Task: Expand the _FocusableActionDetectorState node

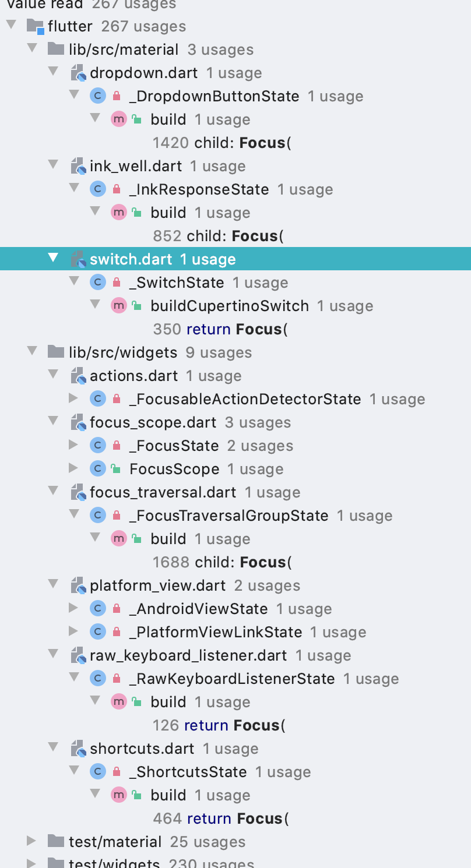Action: click(73, 398)
